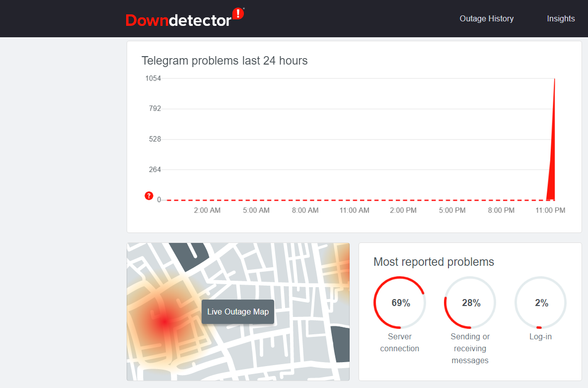The image size is (588, 388).
Task: Select the 2% Log-in gauge
Action: pyautogui.click(x=540, y=303)
